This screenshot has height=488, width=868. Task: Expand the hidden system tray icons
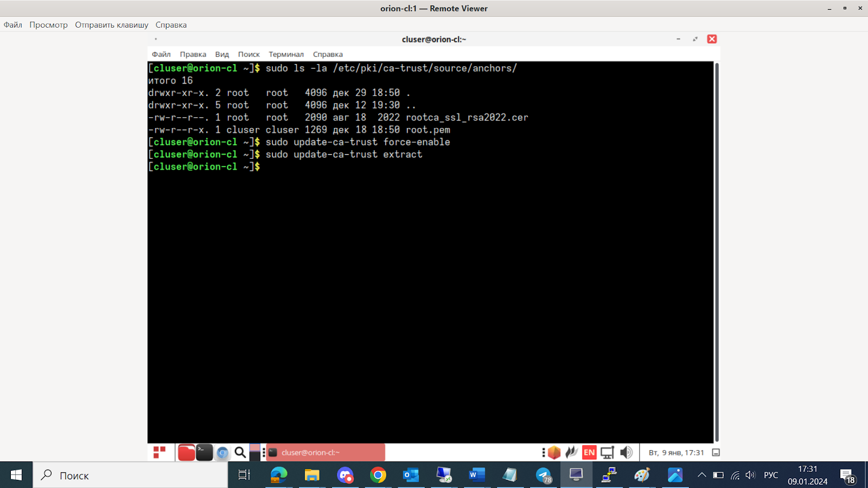point(701,475)
